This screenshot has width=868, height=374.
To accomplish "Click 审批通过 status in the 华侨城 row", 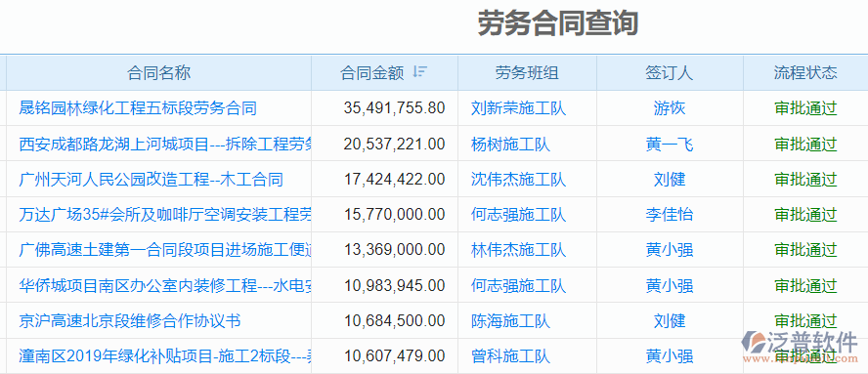I will click(805, 286).
